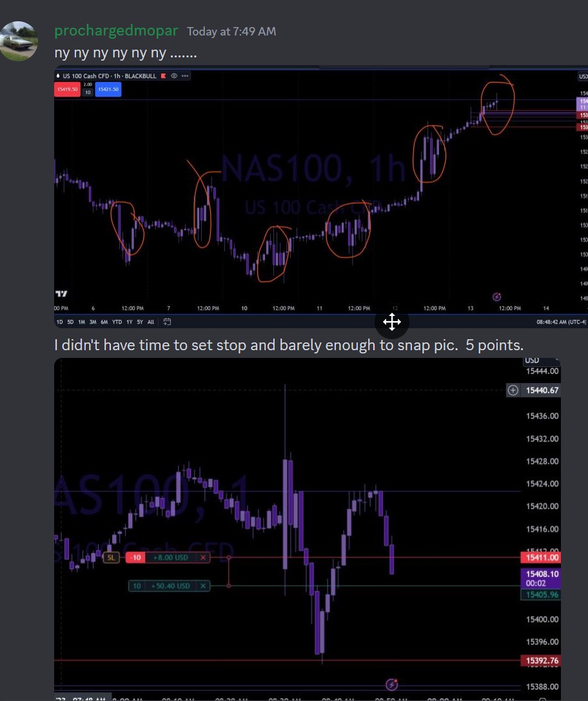This screenshot has width=588, height=701.
Task: Select the 3M time range
Action: pyautogui.click(x=92, y=322)
